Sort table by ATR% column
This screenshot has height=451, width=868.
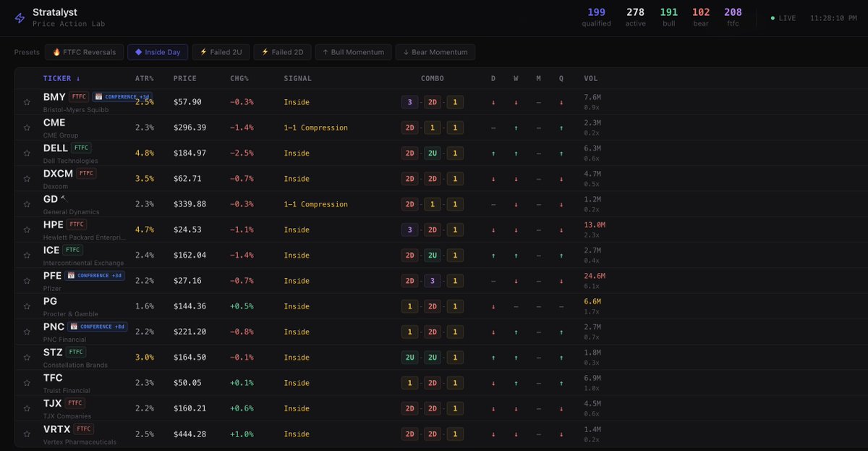point(143,78)
